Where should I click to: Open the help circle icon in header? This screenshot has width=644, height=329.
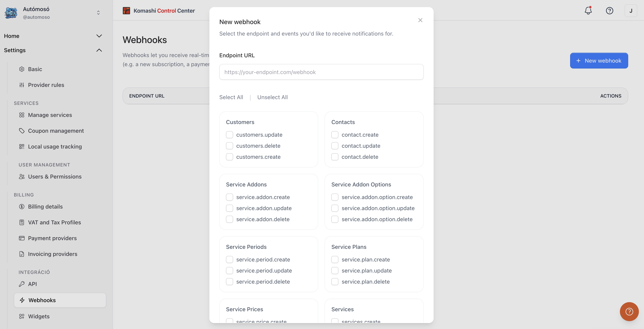point(609,11)
